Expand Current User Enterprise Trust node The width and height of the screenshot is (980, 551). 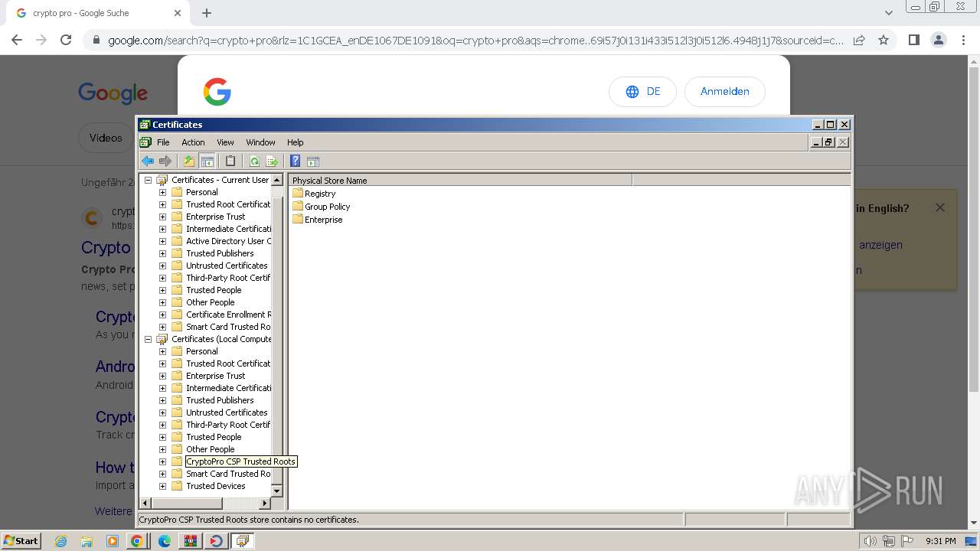pos(162,217)
